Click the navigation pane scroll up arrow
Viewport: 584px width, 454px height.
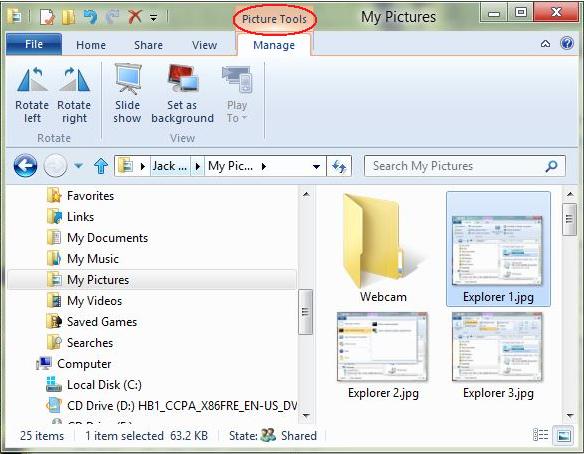point(306,194)
